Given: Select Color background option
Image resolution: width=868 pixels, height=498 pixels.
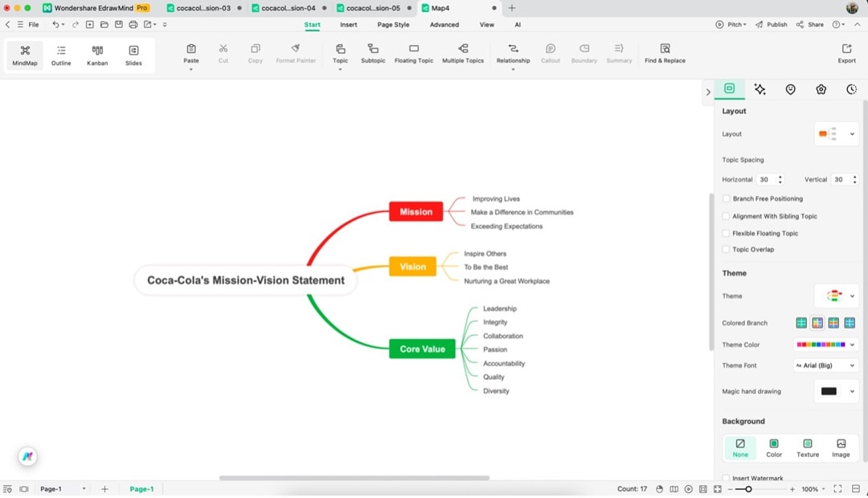Looking at the screenshot, I should (774, 447).
